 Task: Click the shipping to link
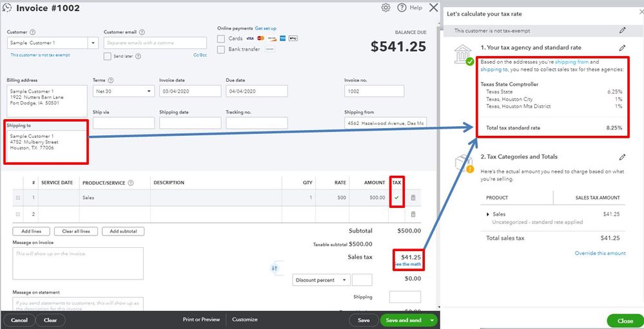pyautogui.click(x=494, y=70)
